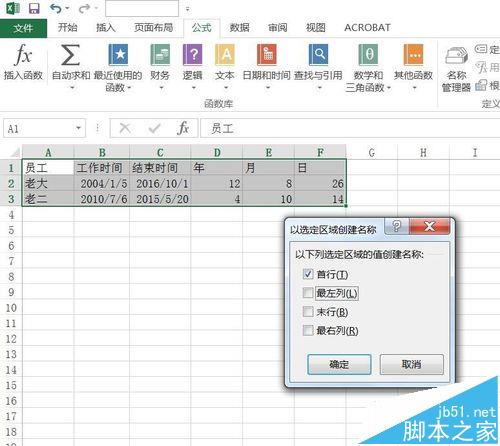Click the Create from Selection icon
This screenshot has height=446, width=500.
click(x=481, y=85)
